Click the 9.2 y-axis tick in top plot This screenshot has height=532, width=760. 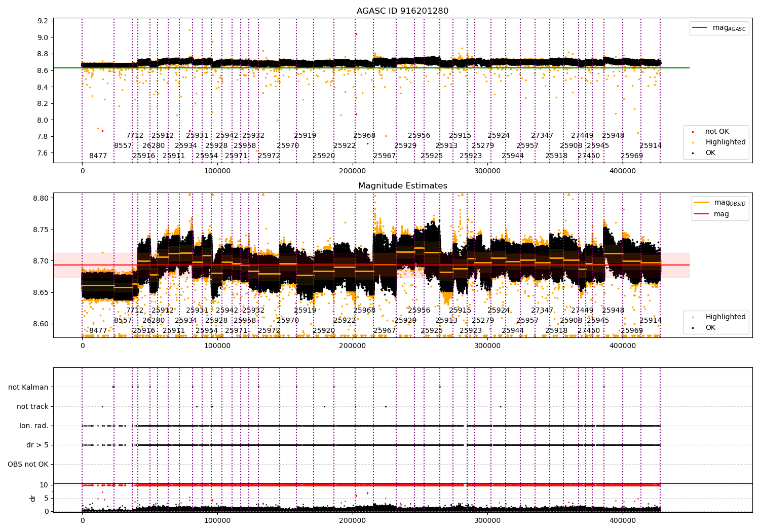coord(43,21)
